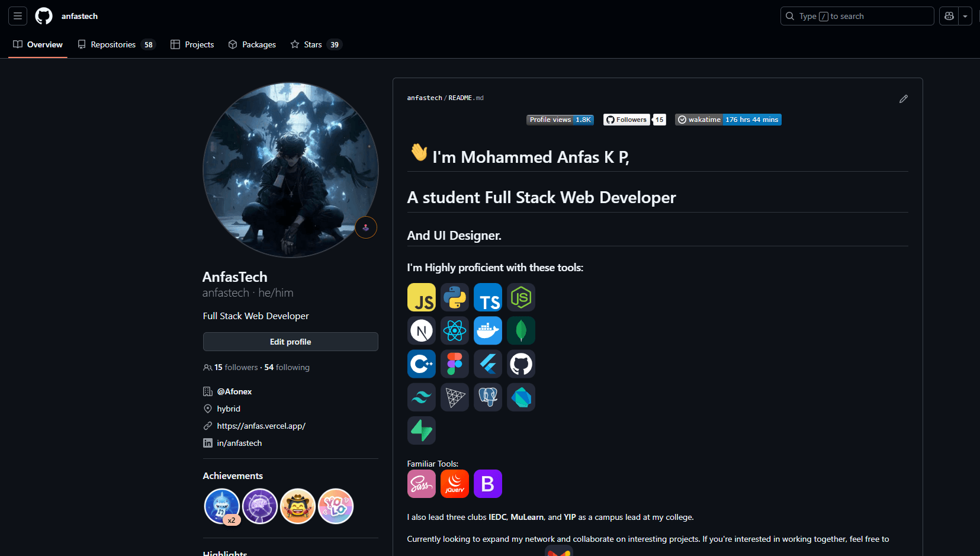Open the hamburger navigation menu
Image resolution: width=980 pixels, height=556 pixels.
coord(18,16)
